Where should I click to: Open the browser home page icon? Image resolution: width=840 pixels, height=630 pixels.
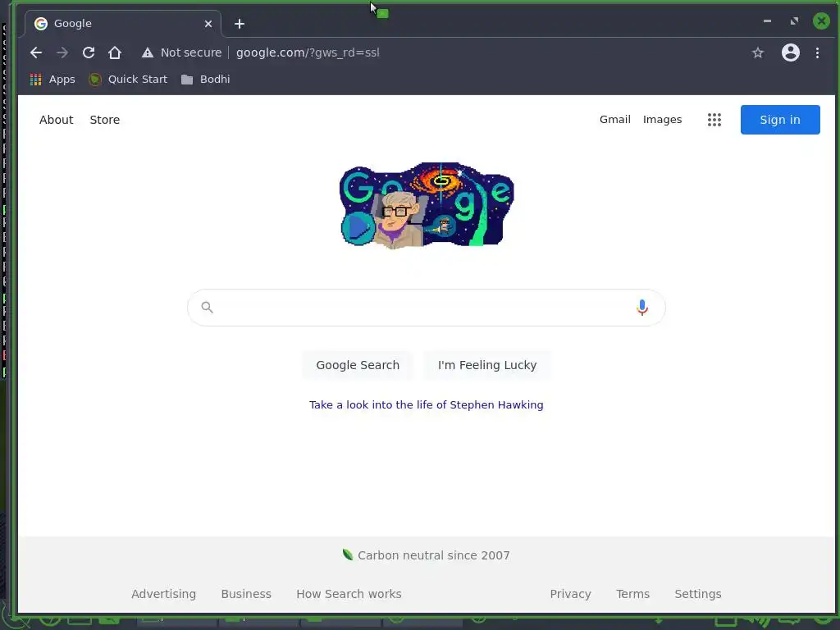click(x=115, y=52)
